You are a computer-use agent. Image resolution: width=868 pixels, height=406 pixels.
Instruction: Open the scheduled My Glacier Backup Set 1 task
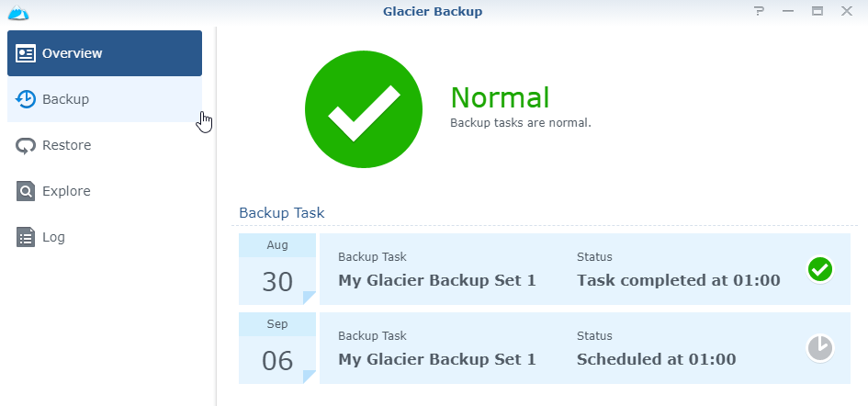point(437,359)
